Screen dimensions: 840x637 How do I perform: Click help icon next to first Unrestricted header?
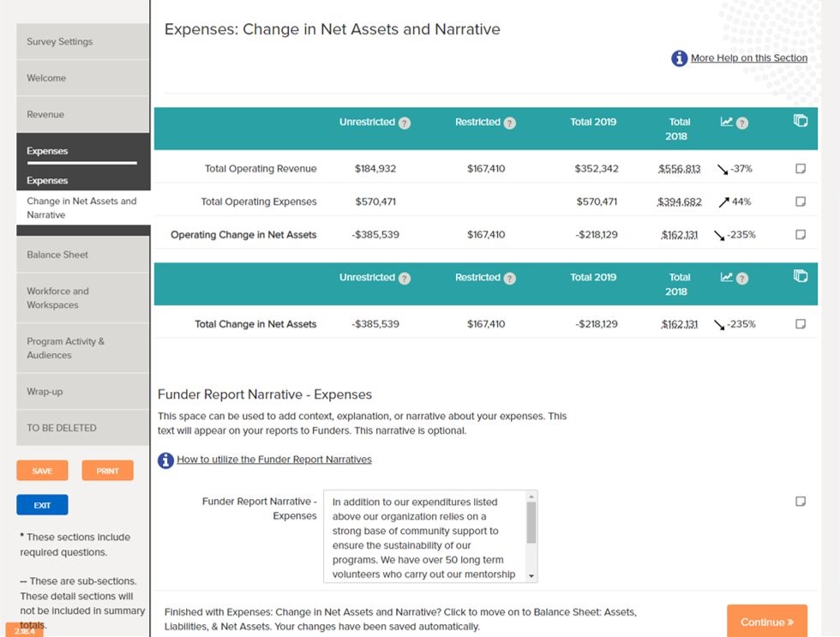(405, 123)
